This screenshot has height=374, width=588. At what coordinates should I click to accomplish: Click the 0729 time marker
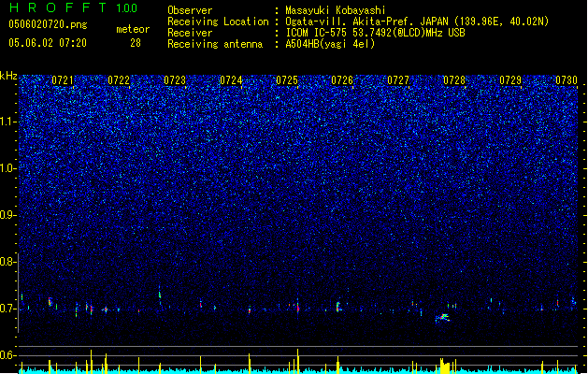pyautogui.click(x=510, y=80)
